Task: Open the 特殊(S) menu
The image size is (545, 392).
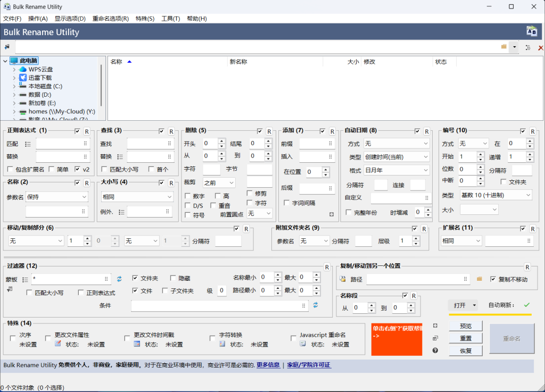Action: (145, 19)
